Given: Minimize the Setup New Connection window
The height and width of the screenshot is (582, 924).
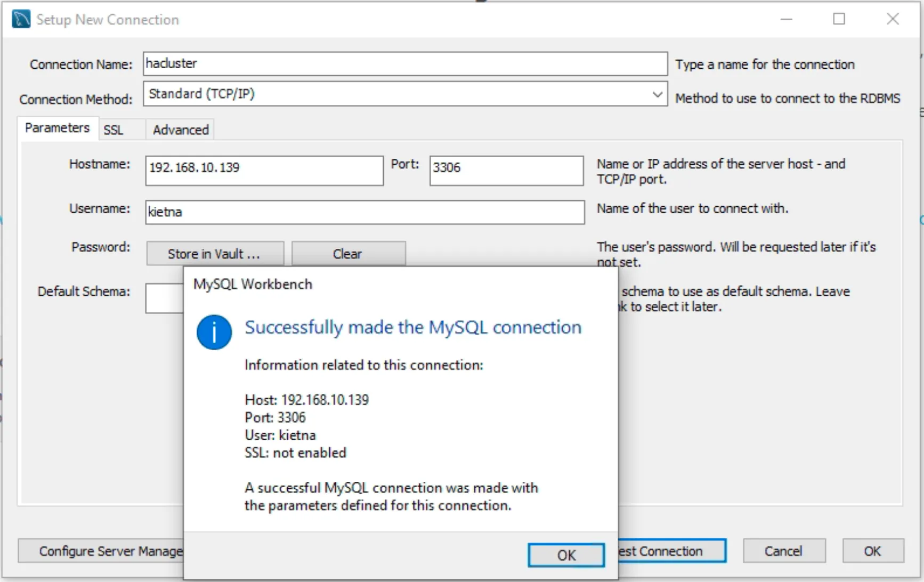Looking at the screenshot, I should click(787, 19).
